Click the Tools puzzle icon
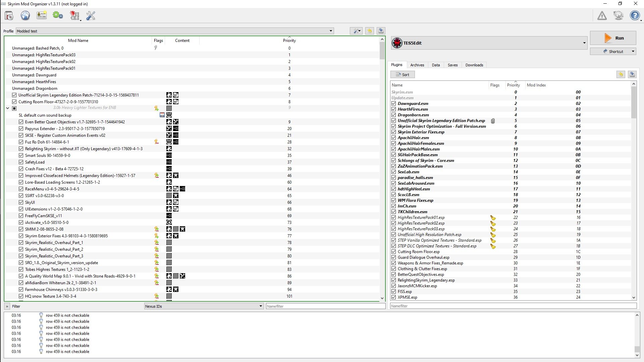The image size is (644, 362). [x=74, y=15]
